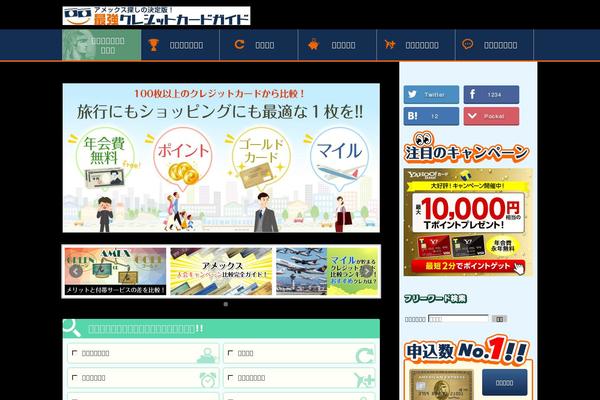The width and height of the screenshot is (600, 400).
Task: Open the circular arrow navigation item
Action: point(259,45)
